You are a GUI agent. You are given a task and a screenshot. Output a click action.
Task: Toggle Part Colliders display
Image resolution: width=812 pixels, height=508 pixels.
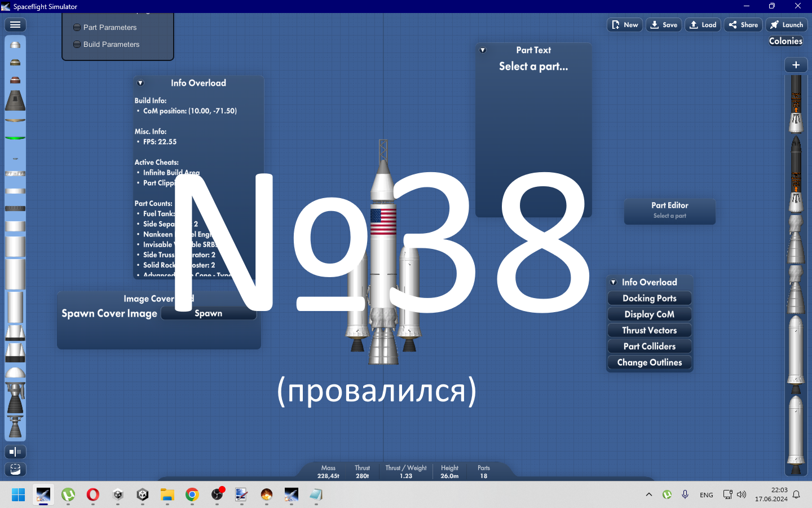click(x=650, y=347)
